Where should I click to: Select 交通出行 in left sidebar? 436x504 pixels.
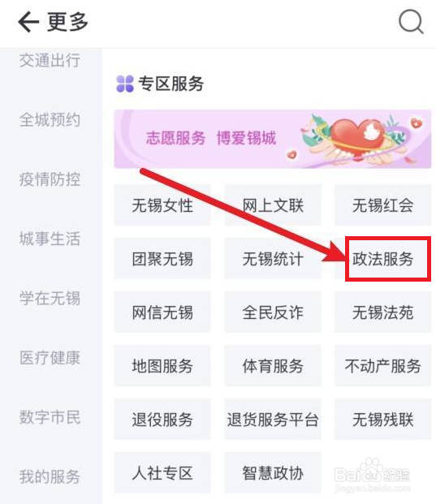coord(50,60)
